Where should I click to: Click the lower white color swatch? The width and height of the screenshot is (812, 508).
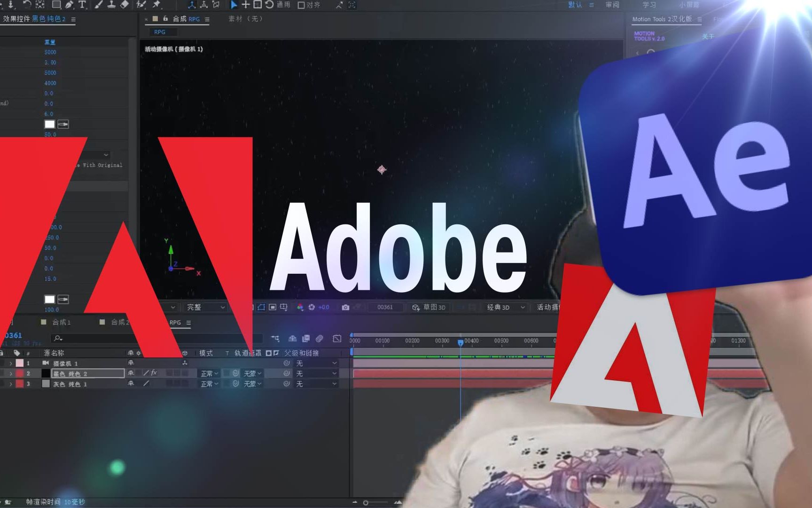(50, 299)
